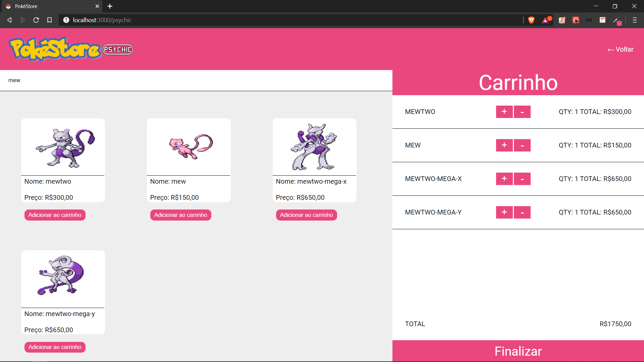Add mewtwo to the cart
The width and height of the screenshot is (644, 362).
[55, 215]
